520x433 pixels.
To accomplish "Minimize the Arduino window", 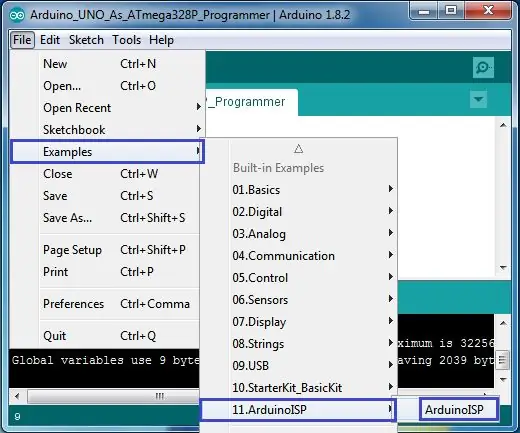I will (x=424, y=11).
